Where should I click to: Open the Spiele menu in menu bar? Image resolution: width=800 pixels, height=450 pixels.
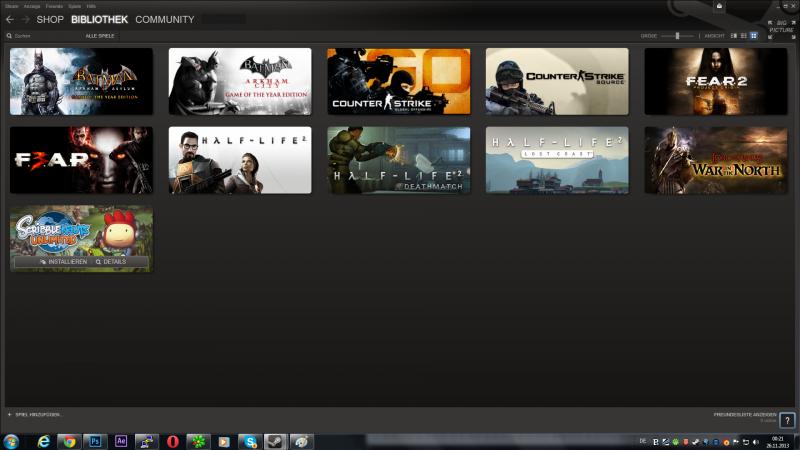pyautogui.click(x=74, y=5)
